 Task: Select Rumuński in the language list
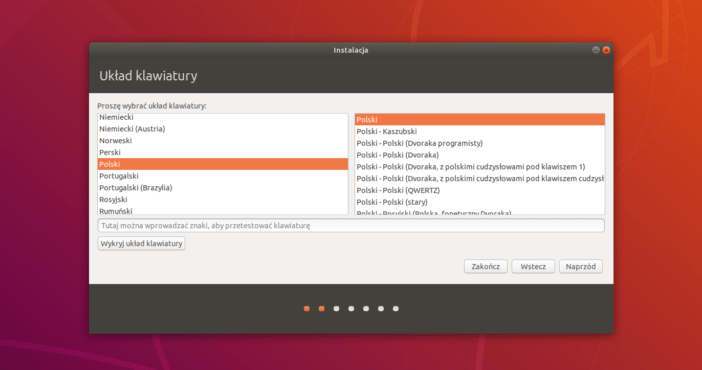click(x=223, y=210)
